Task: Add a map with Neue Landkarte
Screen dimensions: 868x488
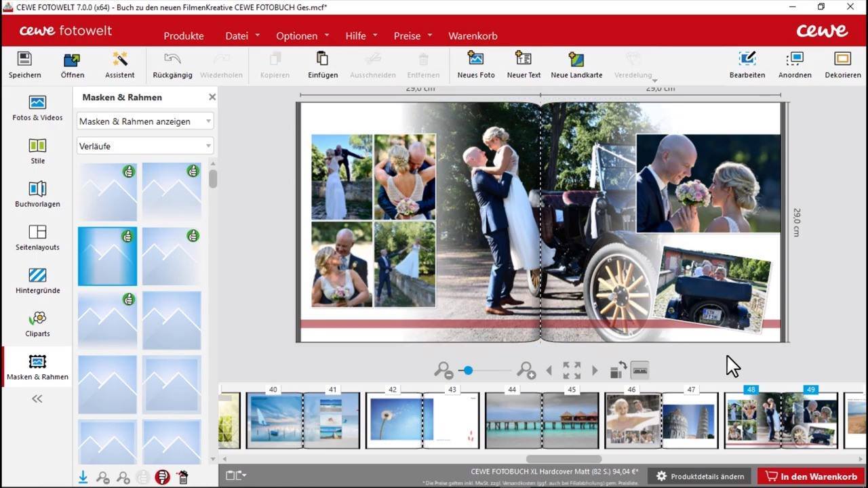Action: click(x=576, y=65)
